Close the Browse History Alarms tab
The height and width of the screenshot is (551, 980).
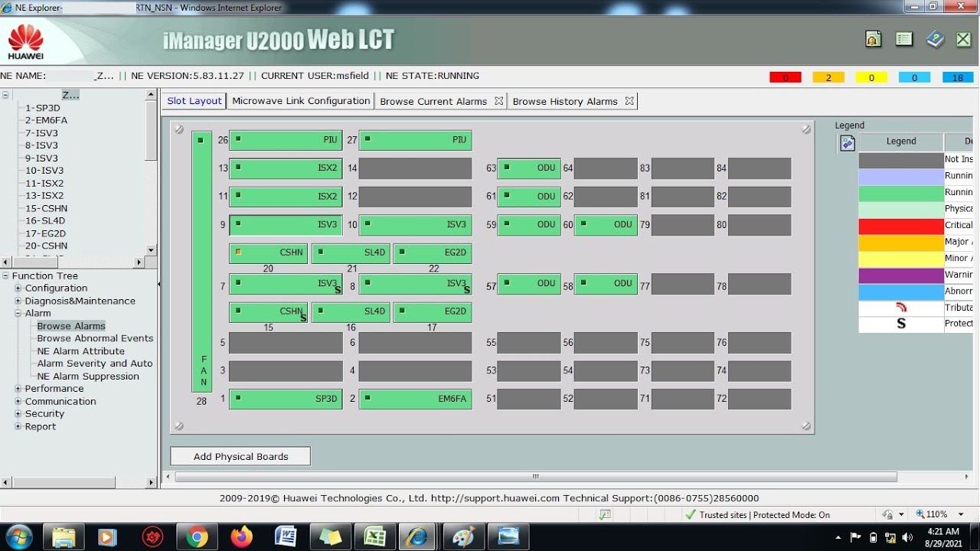(629, 101)
